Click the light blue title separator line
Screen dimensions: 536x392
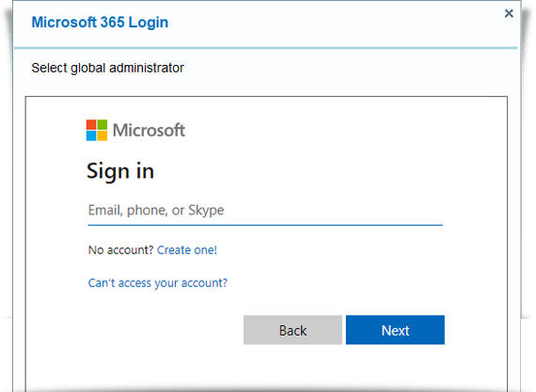tap(266, 48)
